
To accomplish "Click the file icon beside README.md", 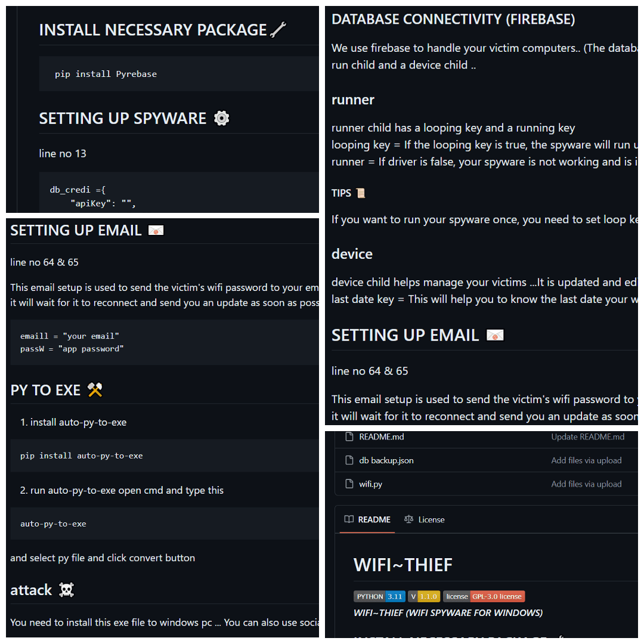I will [x=349, y=436].
